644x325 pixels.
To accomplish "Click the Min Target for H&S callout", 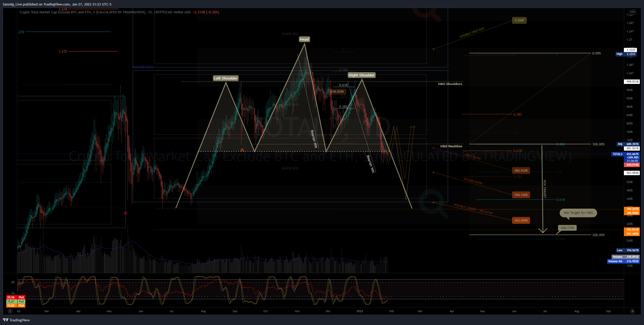I will click(578, 213).
